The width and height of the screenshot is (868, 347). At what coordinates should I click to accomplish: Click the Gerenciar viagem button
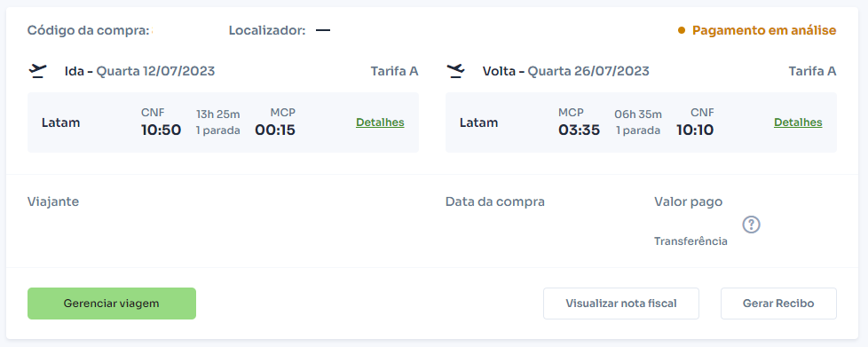(112, 304)
